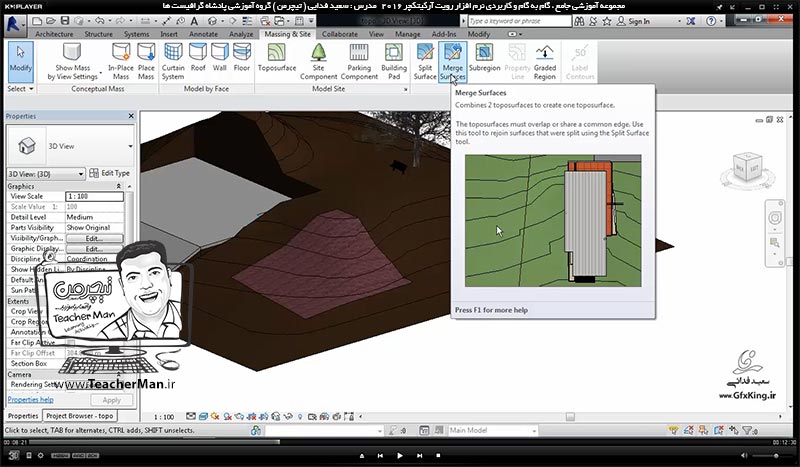Click the Help question mark icon

click(x=711, y=21)
